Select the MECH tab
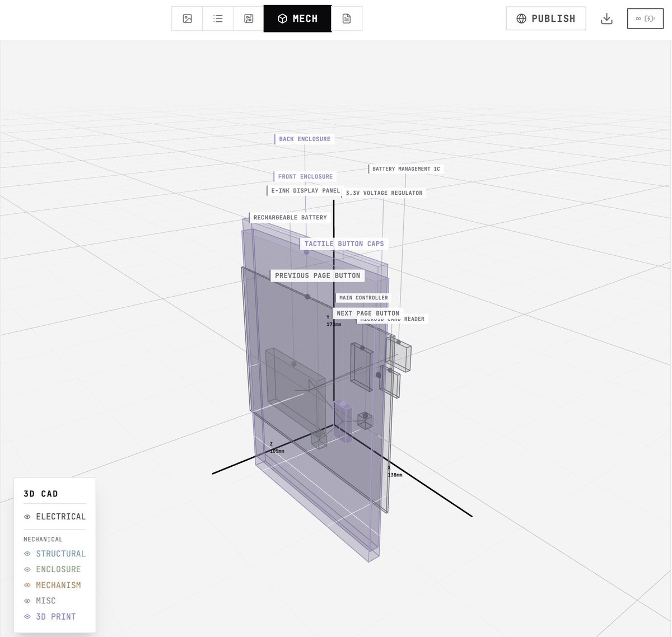Image resolution: width=672 pixels, height=637 pixels. tap(297, 18)
